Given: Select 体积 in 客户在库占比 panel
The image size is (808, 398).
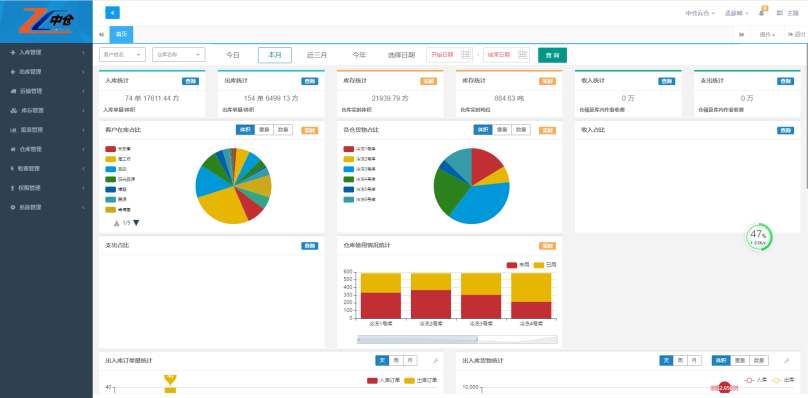Looking at the screenshot, I should (245, 130).
